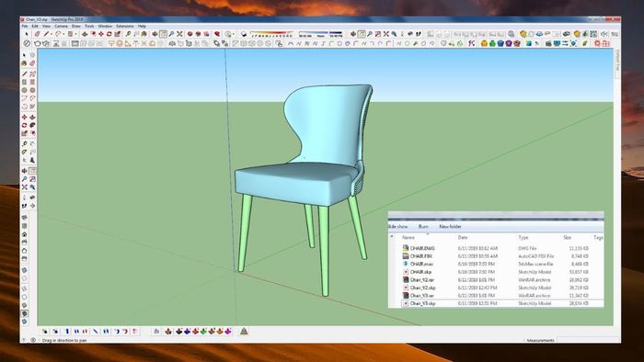Select the red Move tool in top toolbar

coord(101,34)
